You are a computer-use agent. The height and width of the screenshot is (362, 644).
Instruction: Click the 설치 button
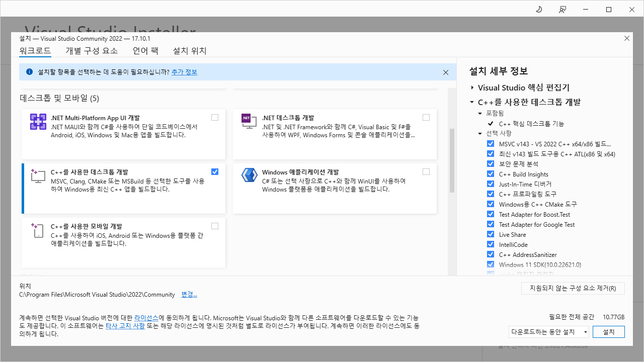(608, 332)
